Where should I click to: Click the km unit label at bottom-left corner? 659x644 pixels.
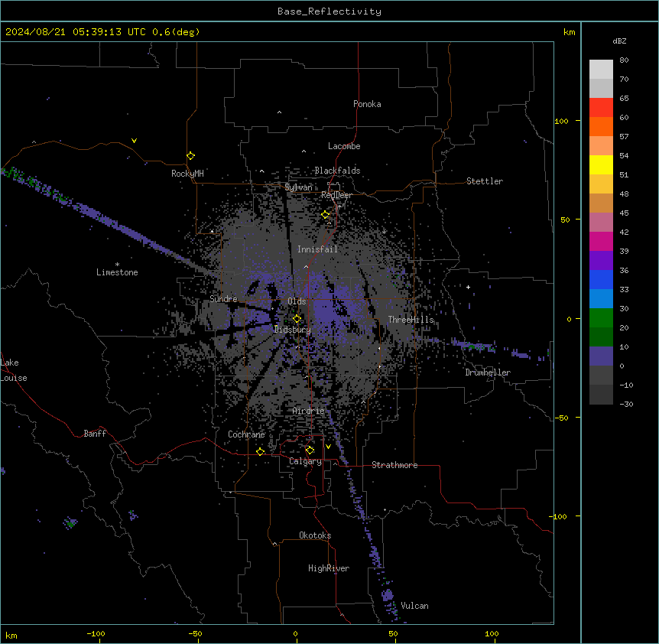(11, 635)
